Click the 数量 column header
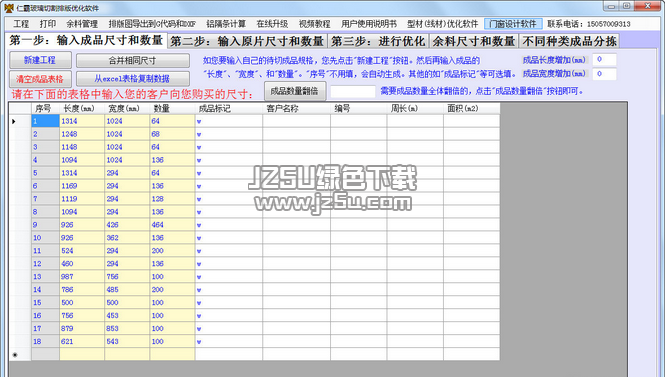Screen dimensions: 666x377 [x=172, y=109]
